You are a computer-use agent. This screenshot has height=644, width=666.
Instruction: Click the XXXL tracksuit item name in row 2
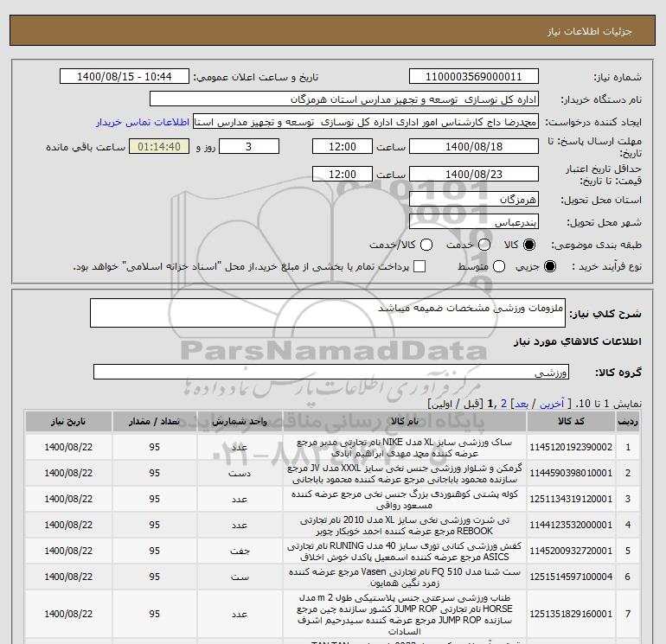click(405, 474)
